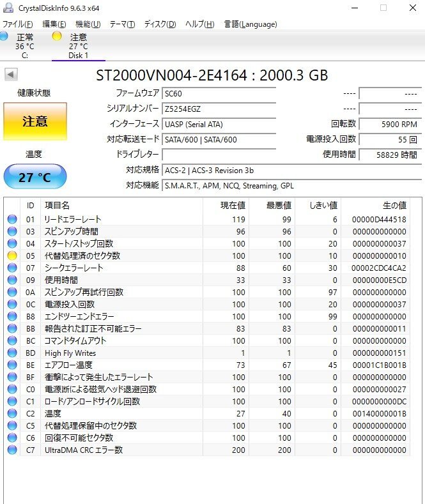Click status orb for C2 温度
The image size is (425, 504).
tap(12, 413)
